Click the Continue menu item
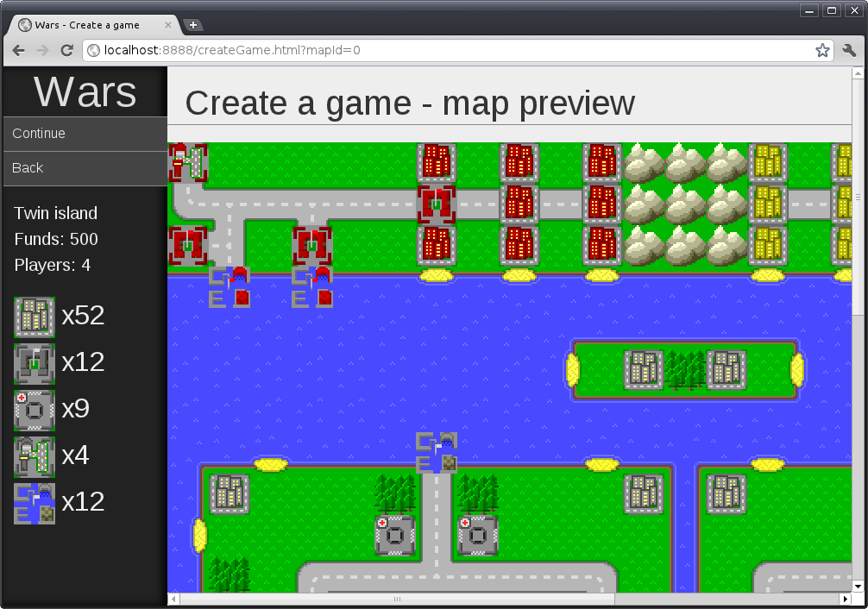The width and height of the screenshot is (868, 609). [x=85, y=134]
